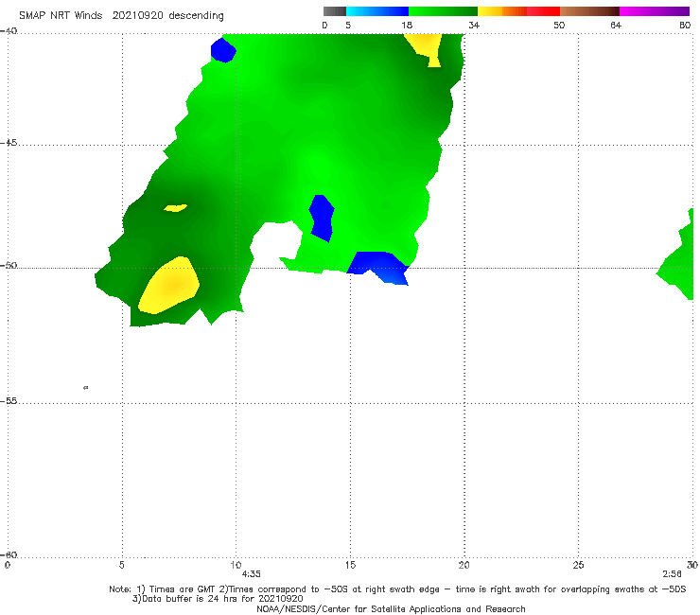700x615 pixels.
Task: Click the latitude axis label '-60'
Action: tap(9, 554)
